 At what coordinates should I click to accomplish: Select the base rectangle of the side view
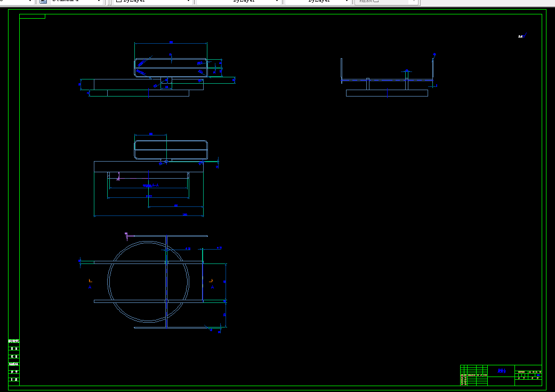click(x=387, y=93)
